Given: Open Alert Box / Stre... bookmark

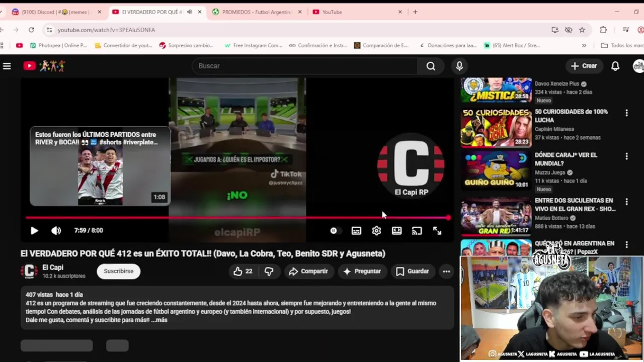Looking at the screenshot, I should click(512, 45).
